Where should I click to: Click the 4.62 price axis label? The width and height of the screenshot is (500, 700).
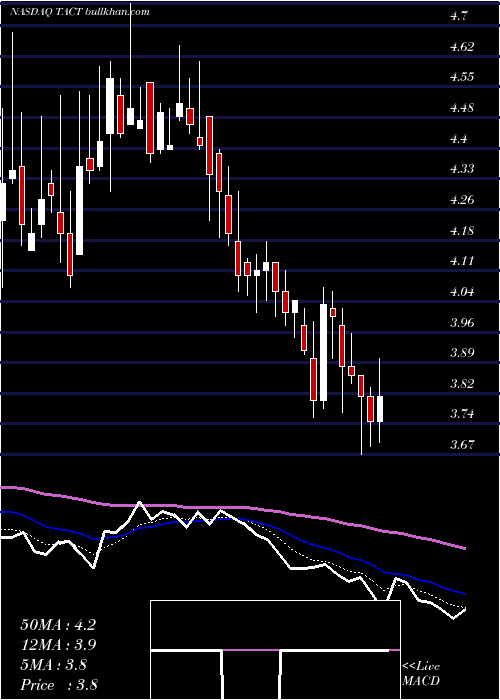point(462,46)
